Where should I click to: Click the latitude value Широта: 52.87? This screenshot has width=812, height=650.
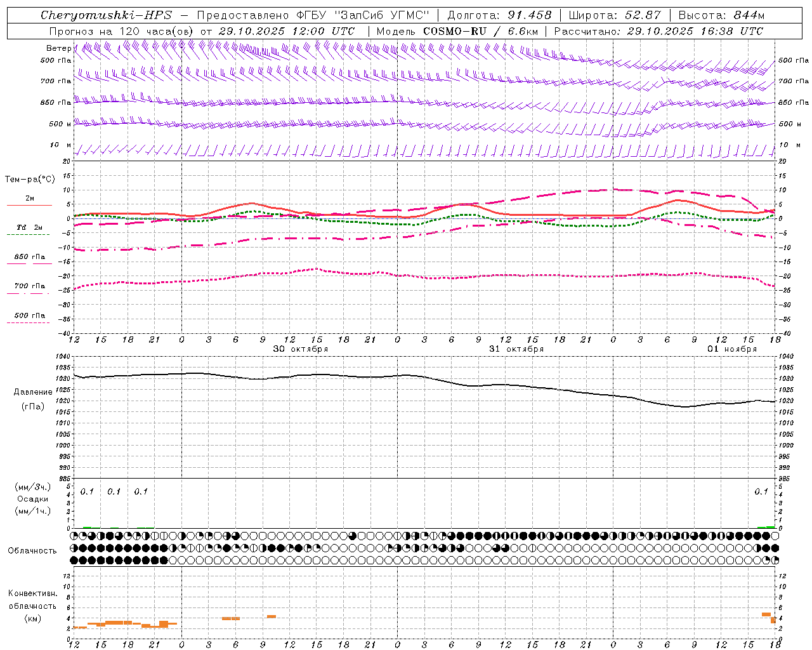[x=615, y=15]
